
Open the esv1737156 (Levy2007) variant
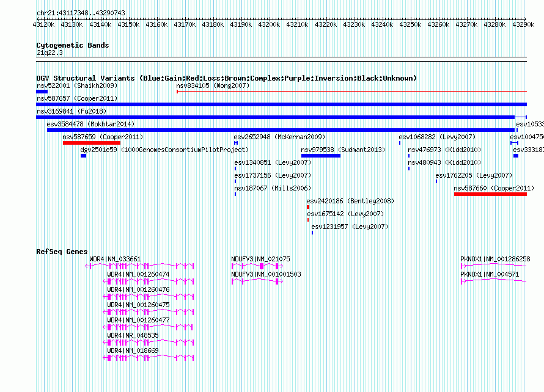273,175
